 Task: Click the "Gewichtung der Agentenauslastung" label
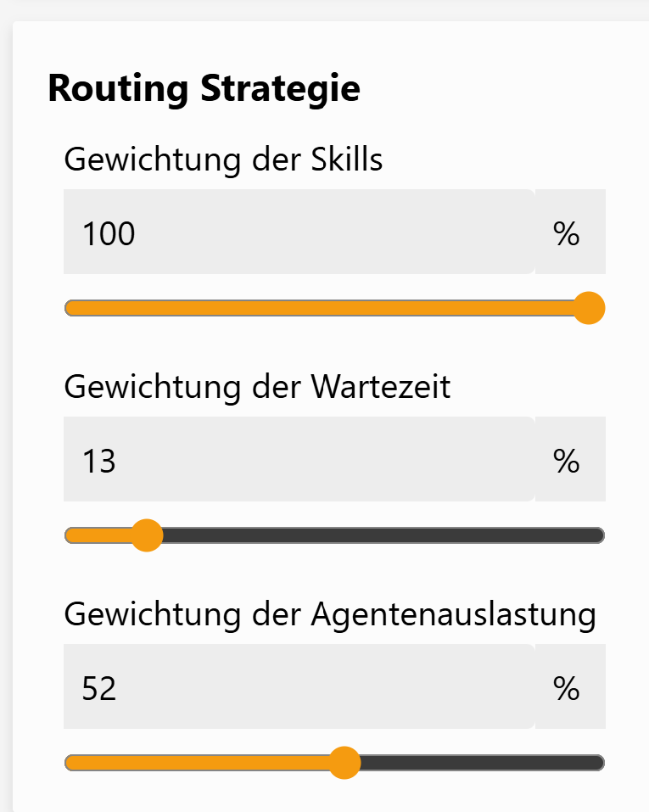[x=329, y=614]
